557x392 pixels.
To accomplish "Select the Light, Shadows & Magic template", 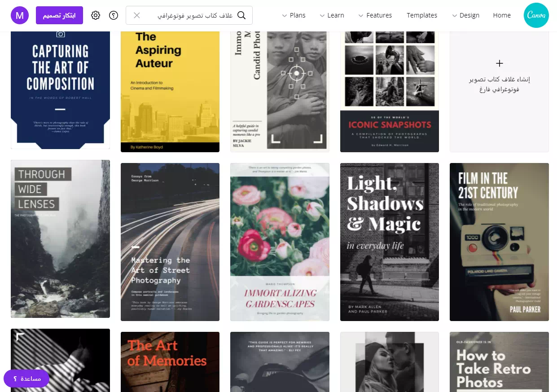I will pos(390,242).
